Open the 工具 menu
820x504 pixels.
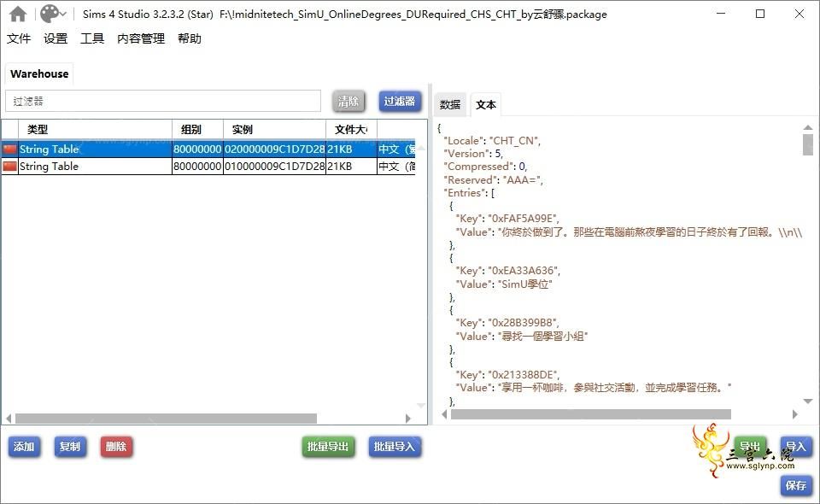coord(92,38)
